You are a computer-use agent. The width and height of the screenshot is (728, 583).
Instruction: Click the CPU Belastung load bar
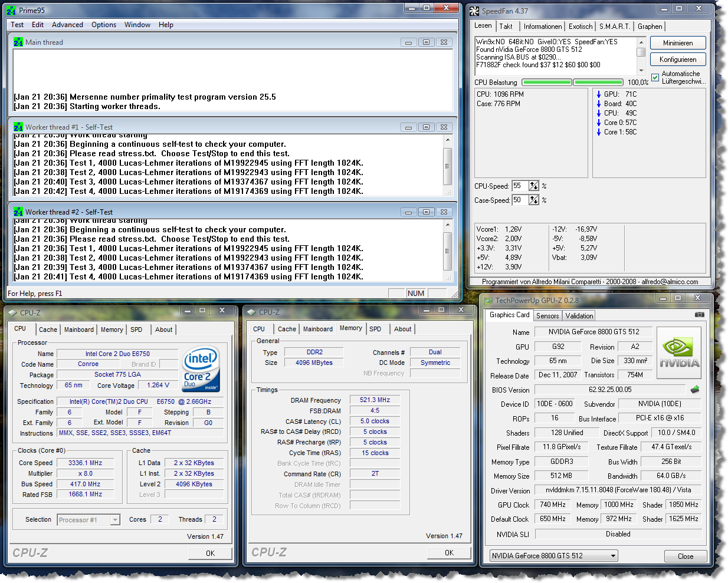pos(573,83)
